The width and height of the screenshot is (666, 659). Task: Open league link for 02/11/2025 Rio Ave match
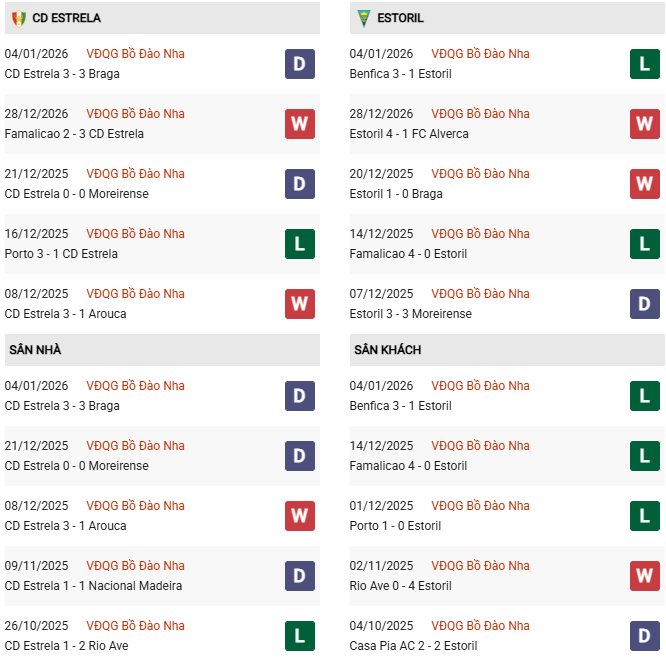[480, 566]
